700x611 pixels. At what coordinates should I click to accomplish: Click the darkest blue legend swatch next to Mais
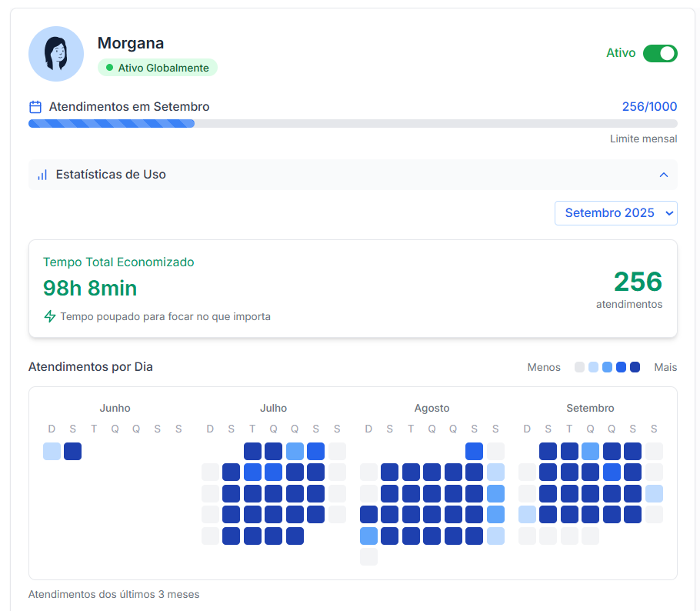coord(635,367)
